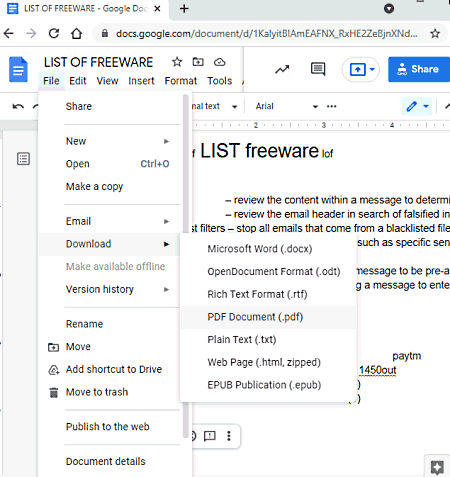Download as PDF Document (.pdf)
Viewport: 450px width, 477px height.
coord(268,317)
